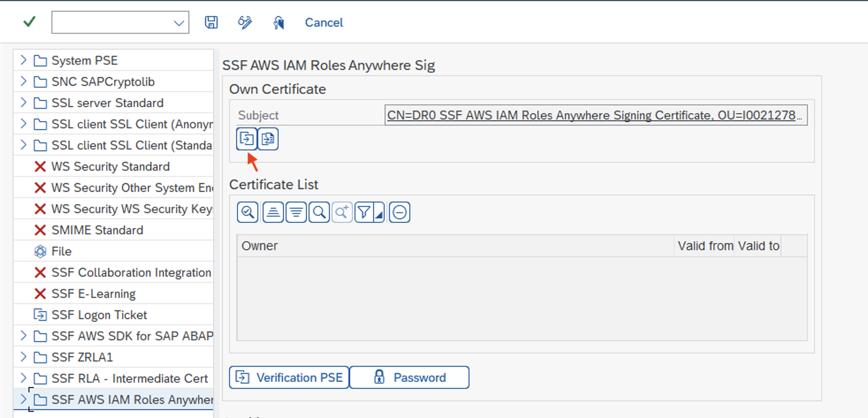The width and height of the screenshot is (868, 418).
Task: Click the green checkmark confirm icon
Action: pos(29,21)
